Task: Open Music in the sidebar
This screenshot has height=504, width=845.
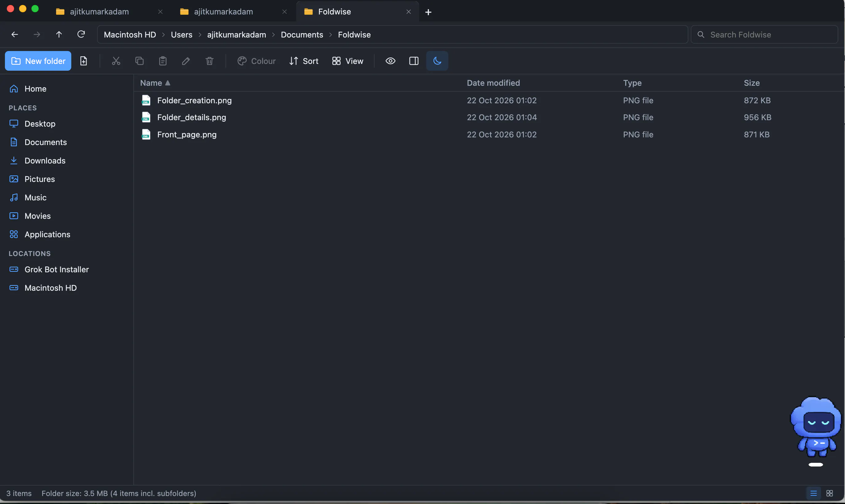Action: [x=67, y=197]
